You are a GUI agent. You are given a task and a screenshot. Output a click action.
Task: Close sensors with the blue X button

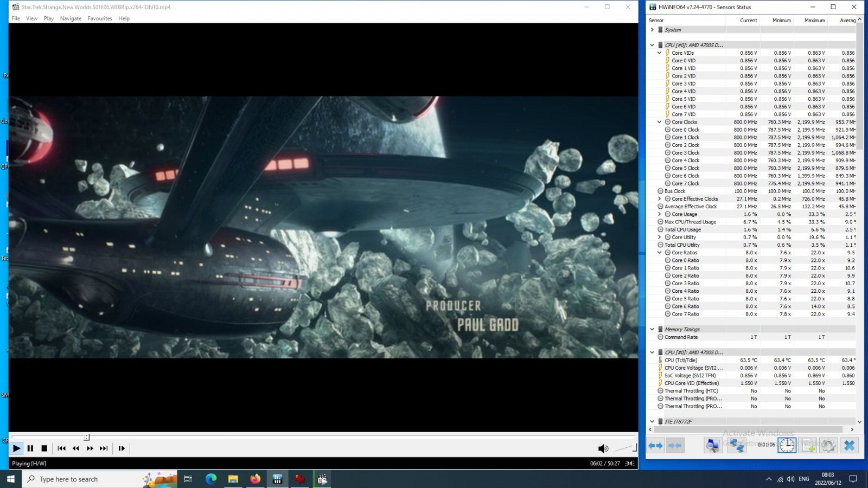[x=850, y=446]
